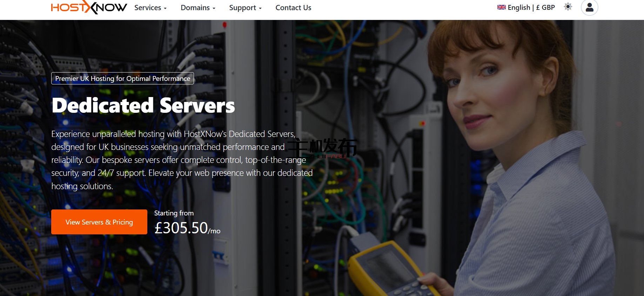Open the English | £ GBP selector
The image size is (644, 296).
point(531,7)
